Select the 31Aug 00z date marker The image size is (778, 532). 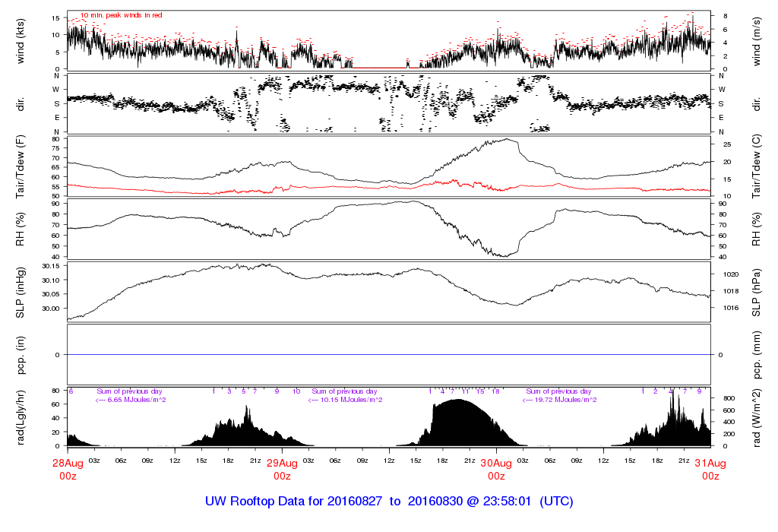[710, 469]
